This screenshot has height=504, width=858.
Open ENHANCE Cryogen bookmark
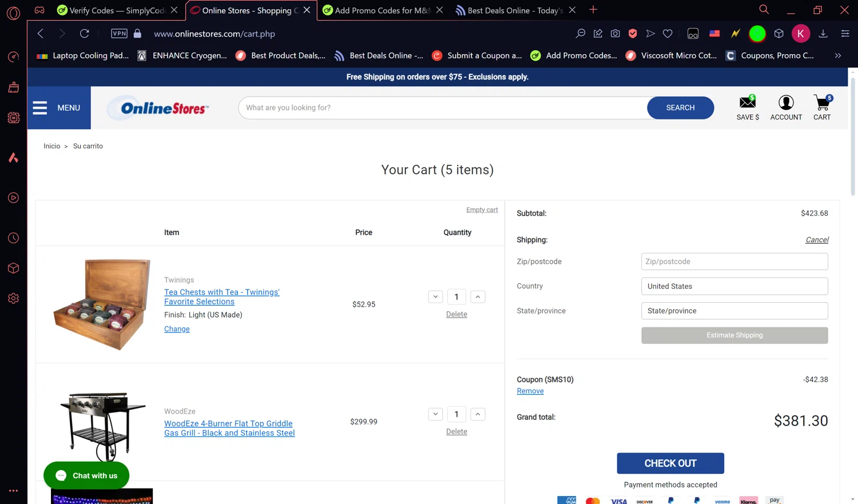coord(182,55)
